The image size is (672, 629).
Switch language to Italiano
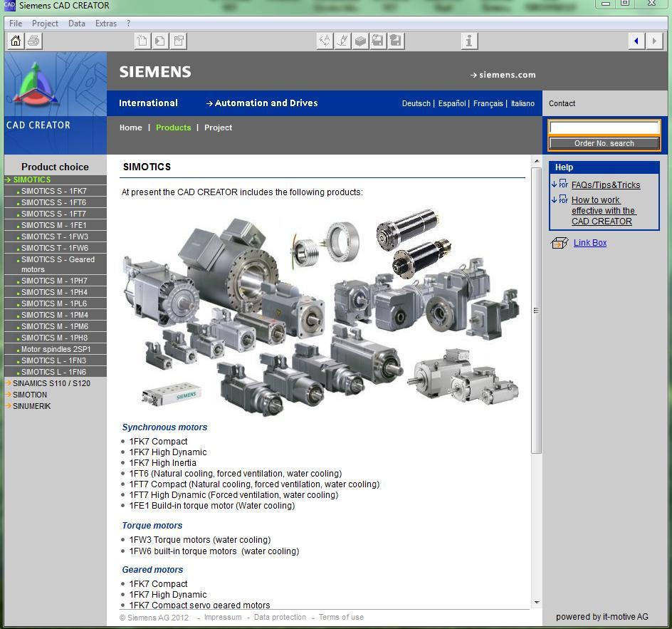523,103
